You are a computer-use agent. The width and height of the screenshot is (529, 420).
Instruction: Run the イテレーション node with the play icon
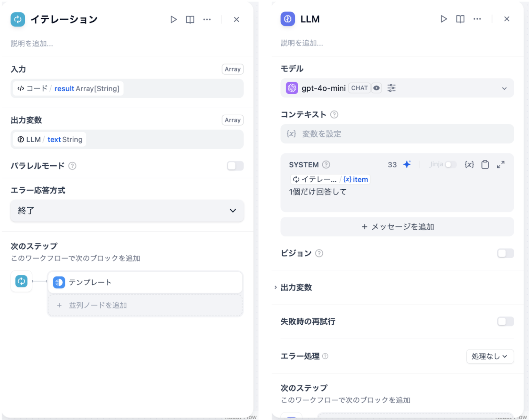(173, 20)
